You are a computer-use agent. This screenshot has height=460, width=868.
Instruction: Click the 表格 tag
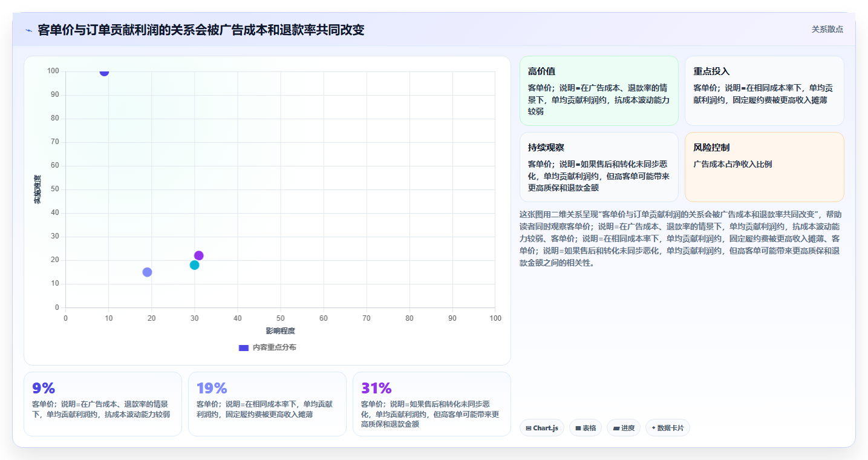tap(586, 428)
